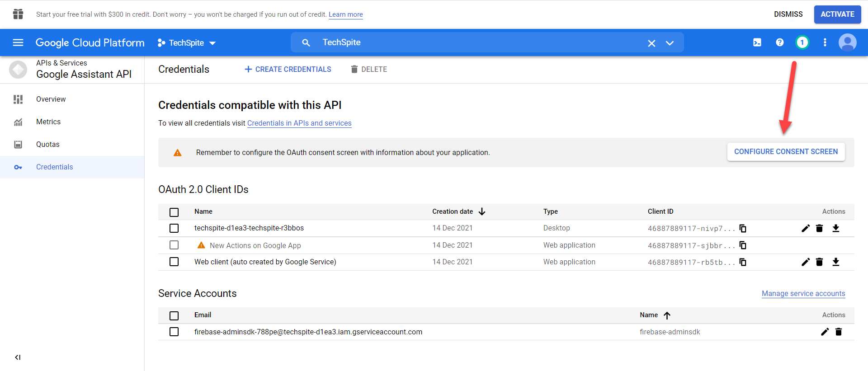Download the Desktop client credentials JSON
This screenshot has height=371, width=868.
pos(835,228)
